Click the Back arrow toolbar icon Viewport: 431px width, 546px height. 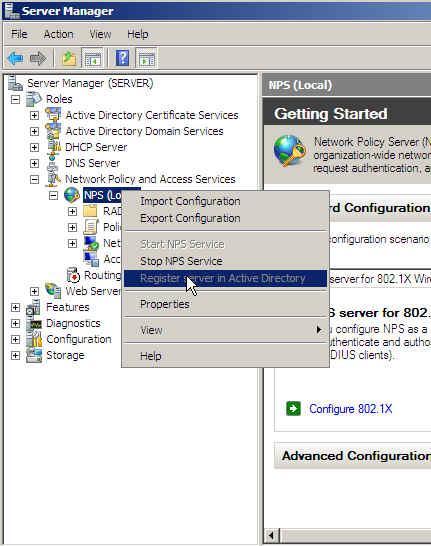[15, 58]
